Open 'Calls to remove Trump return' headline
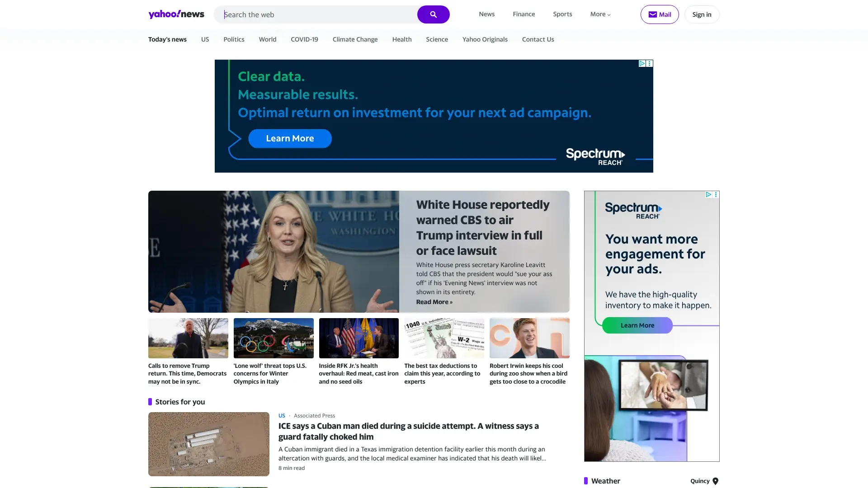 [x=187, y=374]
